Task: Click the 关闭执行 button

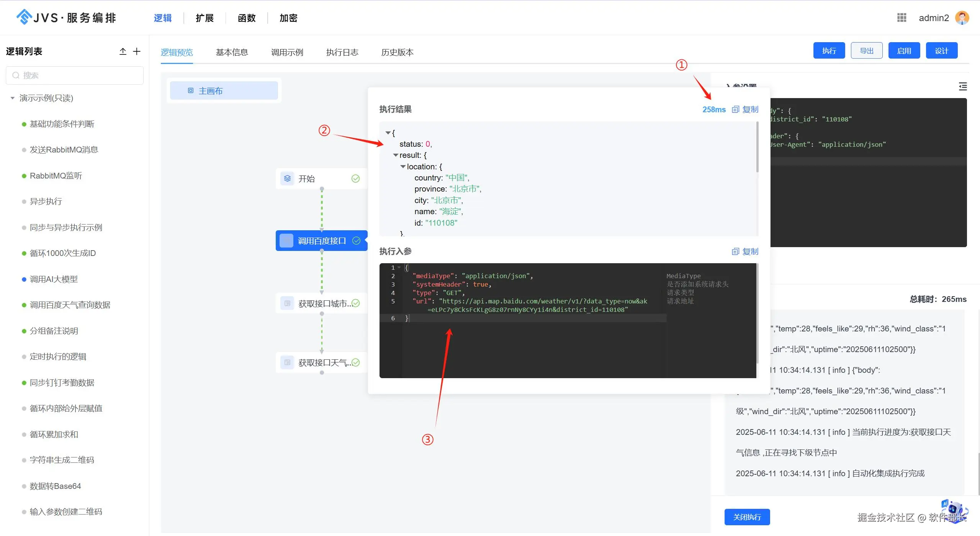Action: (747, 517)
